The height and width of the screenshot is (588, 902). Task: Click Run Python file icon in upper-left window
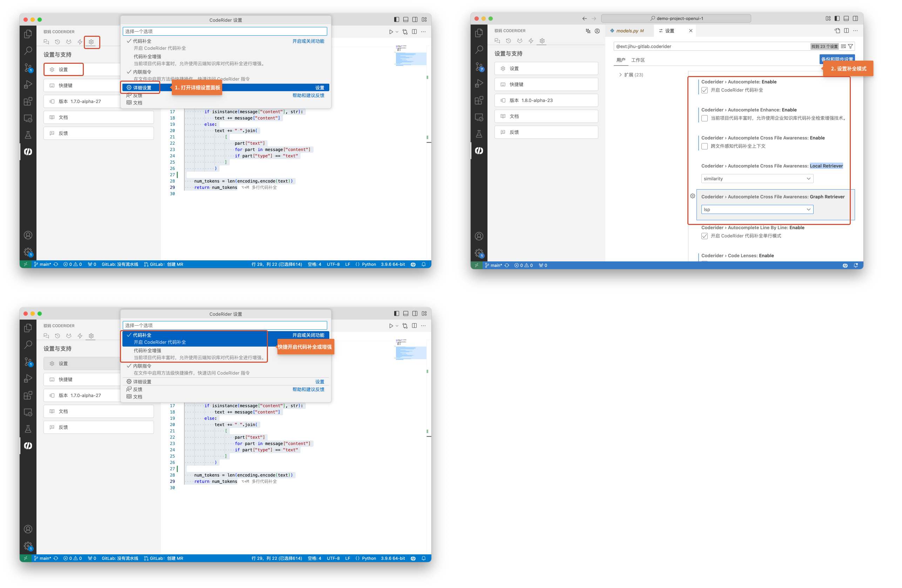coord(391,32)
